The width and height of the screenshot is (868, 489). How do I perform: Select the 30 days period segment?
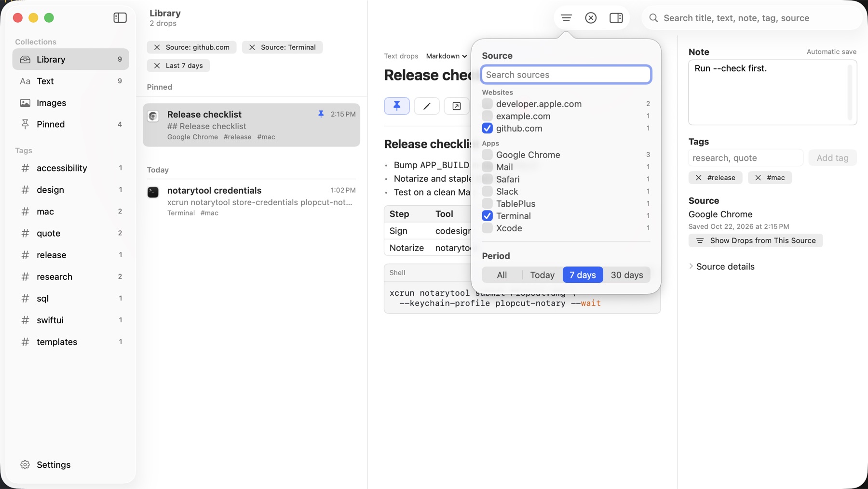[627, 275]
